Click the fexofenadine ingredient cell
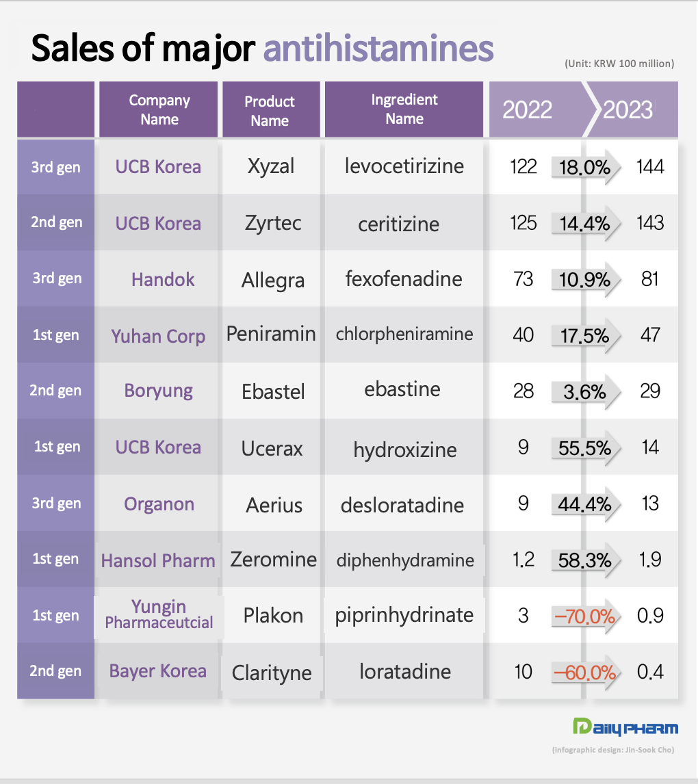This screenshot has width=698, height=784. pos(404,279)
